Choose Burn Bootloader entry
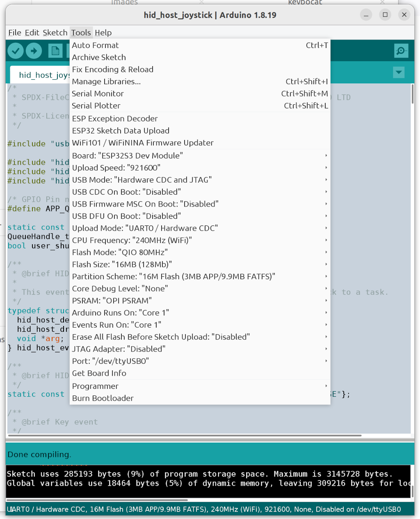 [200, 398]
